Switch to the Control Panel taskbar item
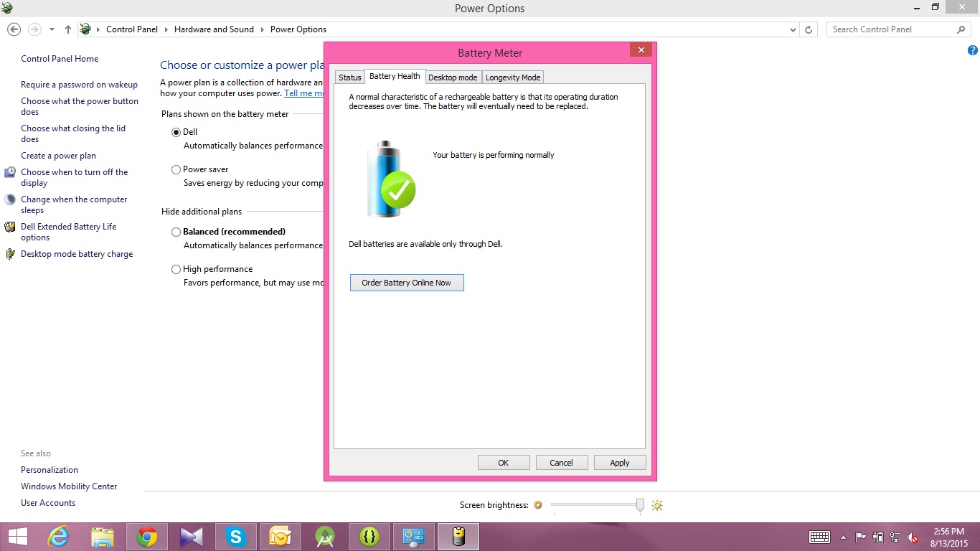The image size is (980, 551). tap(414, 537)
